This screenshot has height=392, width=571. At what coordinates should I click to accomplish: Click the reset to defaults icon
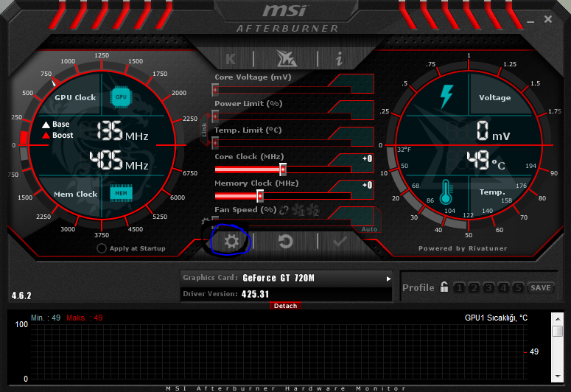[x=286, y=241]
